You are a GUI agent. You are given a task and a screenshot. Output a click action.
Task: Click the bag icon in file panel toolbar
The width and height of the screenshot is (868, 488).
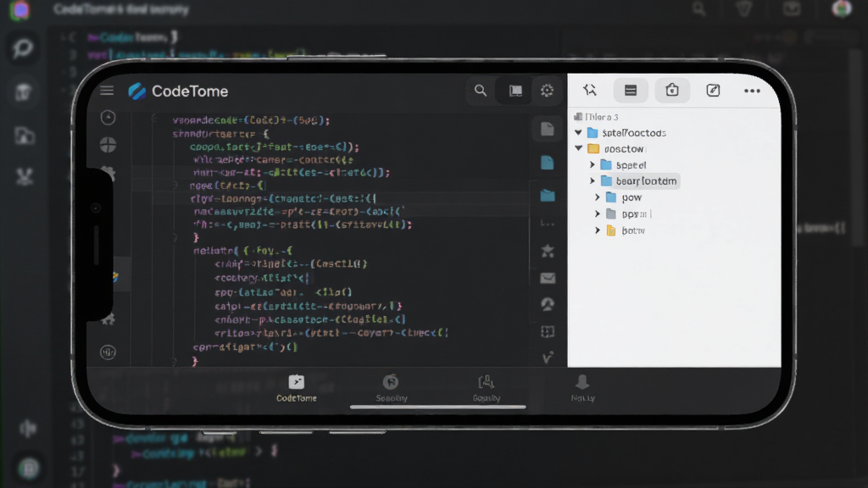pyautogui.click(x=672, y=90)
